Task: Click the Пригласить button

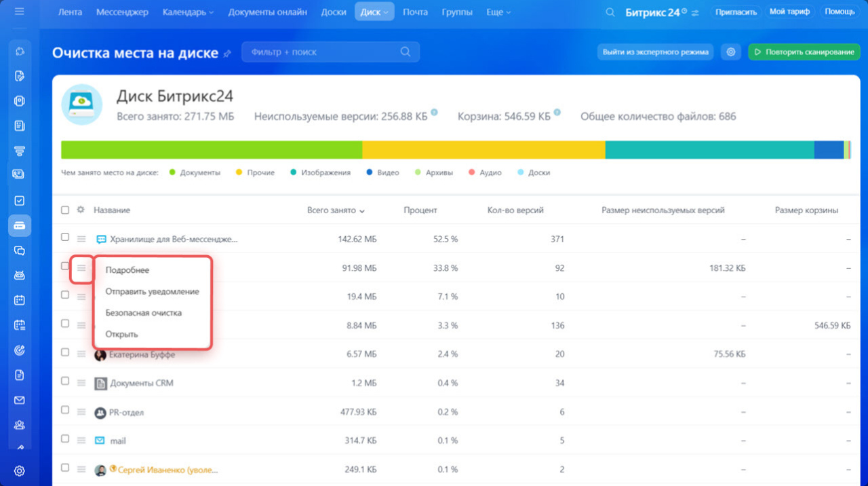Action: pyautogui.click(x=735, y=12)
